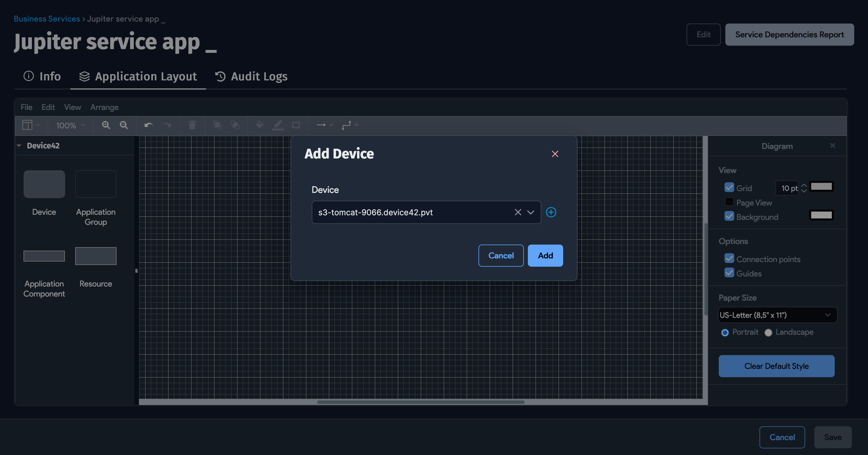Open the Edit menu in diagram editor
This screenshot has height=455, width=868.
[x=48, y=107]
